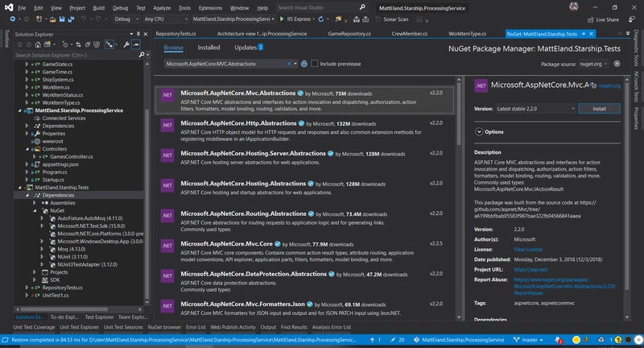
Task: Open the Any CPU platform dropdown
Action: (x=166, y=19)
